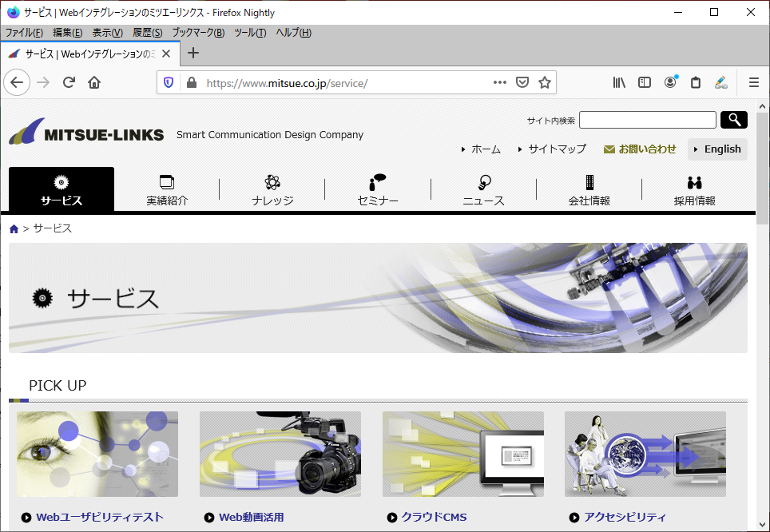
Task: Click the お問い合わせ link
Action: point(640,149)
